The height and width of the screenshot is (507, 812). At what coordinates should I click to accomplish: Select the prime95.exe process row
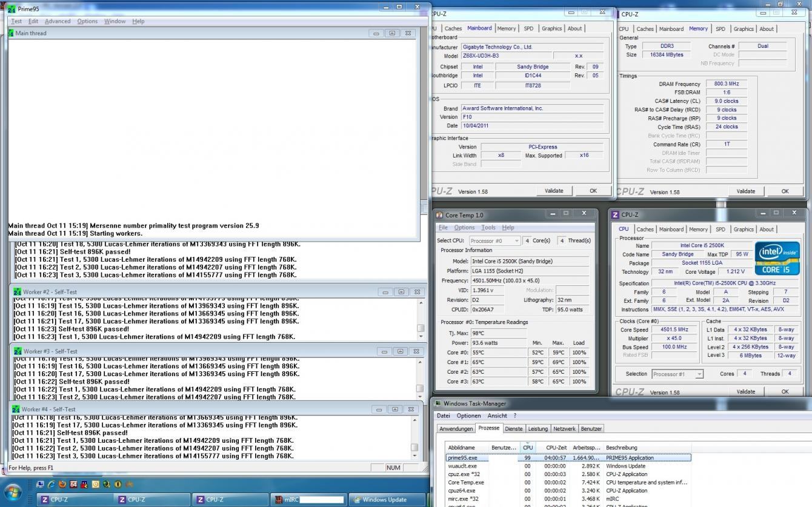click(568, 458)
